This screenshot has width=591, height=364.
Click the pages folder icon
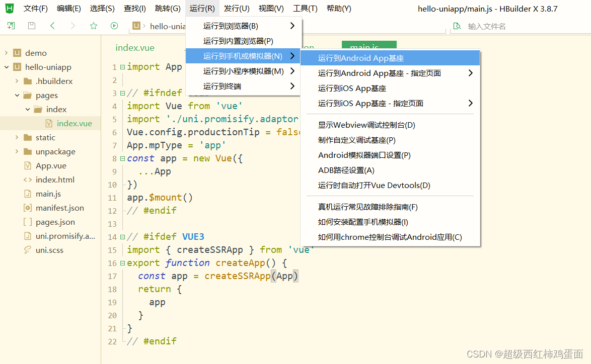(28, 95)
